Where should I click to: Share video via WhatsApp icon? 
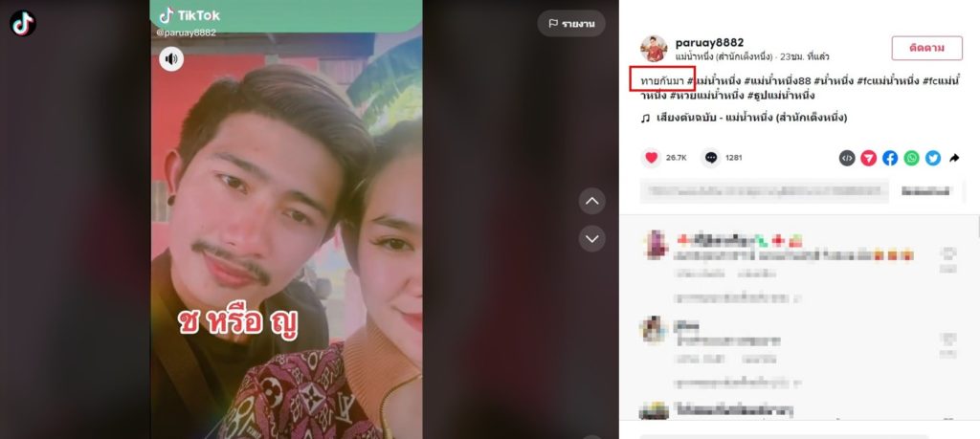pos(912,158)
